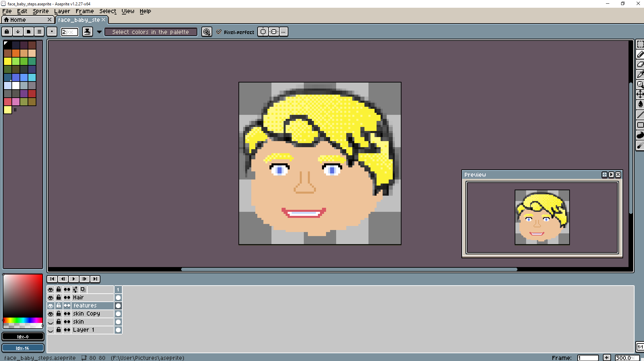Show the hidden Layer 1
Viewport: 644px width, 361px height.
[51, 330]
